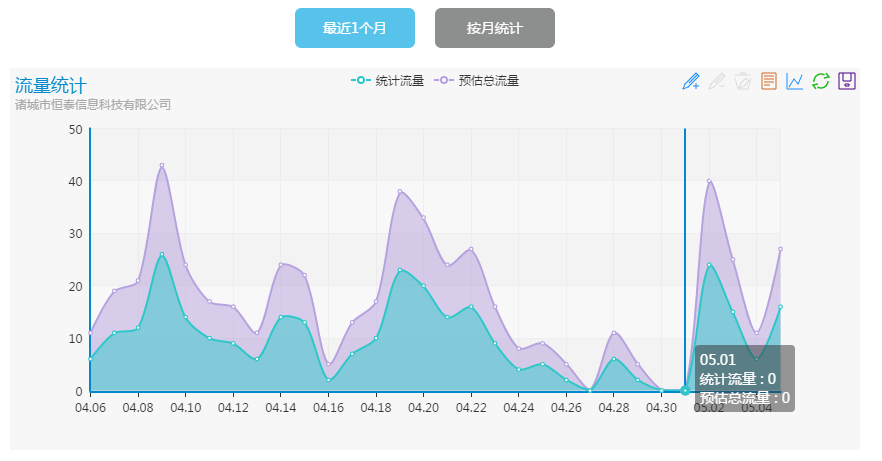Click the greyed-out clear marks trash icon
This screenshot has height=461, width=882.
pos(743,81)
